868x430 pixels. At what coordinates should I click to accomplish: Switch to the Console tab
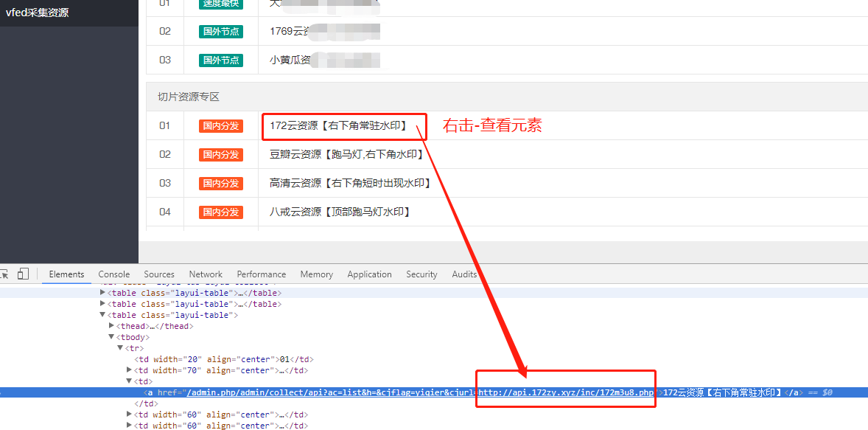click(x=114, y=274)
